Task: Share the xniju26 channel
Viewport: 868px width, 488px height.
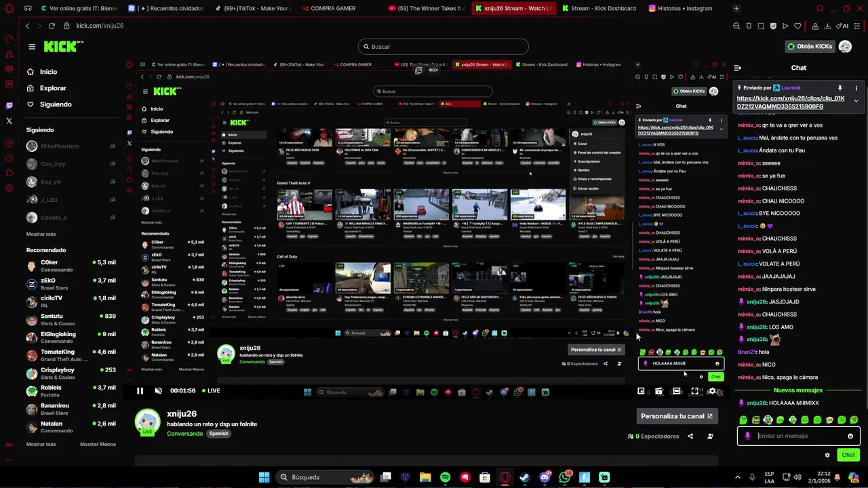Action: pos(690,436)
